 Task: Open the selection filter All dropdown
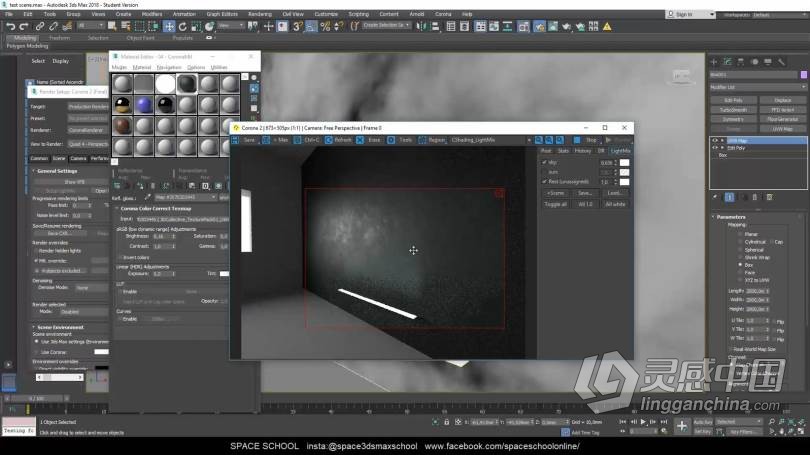(x=90, y=26)
